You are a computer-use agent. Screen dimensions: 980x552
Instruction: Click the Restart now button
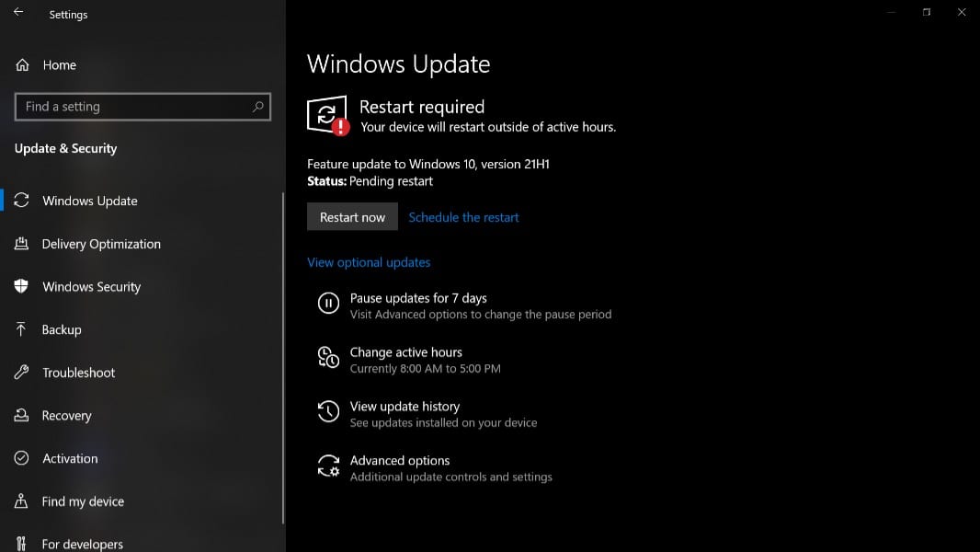(352, 216)
